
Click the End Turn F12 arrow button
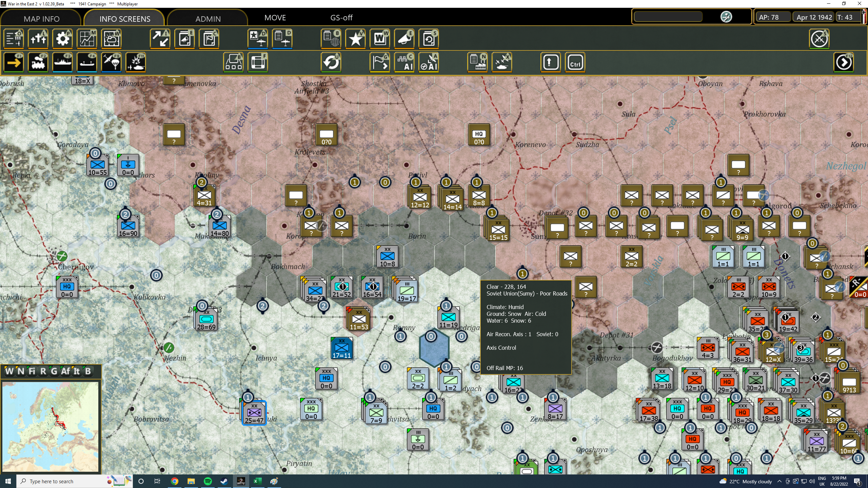coord(844,63)
